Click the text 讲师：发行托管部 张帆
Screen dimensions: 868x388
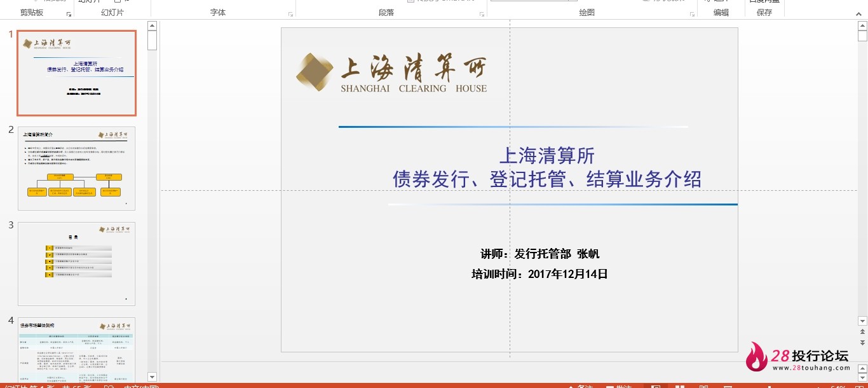pyautogui.click(x=540, y=254)
